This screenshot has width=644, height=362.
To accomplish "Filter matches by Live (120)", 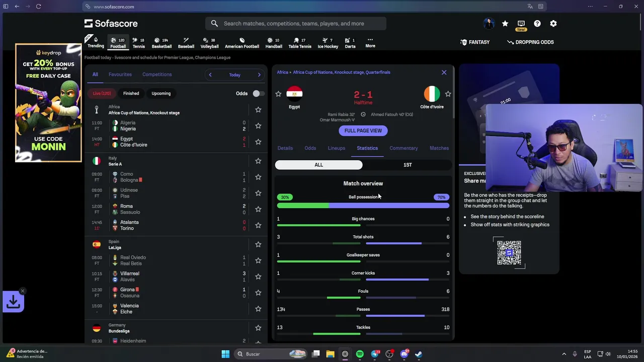I will 102,94.
